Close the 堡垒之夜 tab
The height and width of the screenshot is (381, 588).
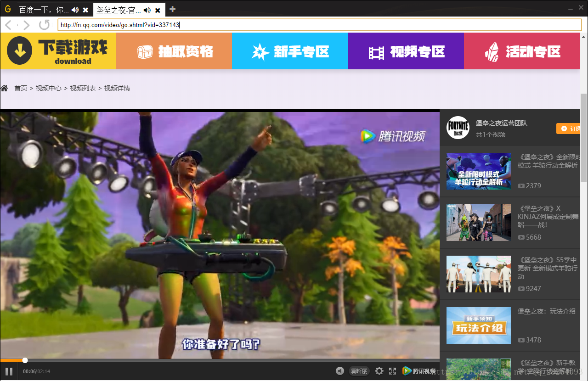[158, 10]
